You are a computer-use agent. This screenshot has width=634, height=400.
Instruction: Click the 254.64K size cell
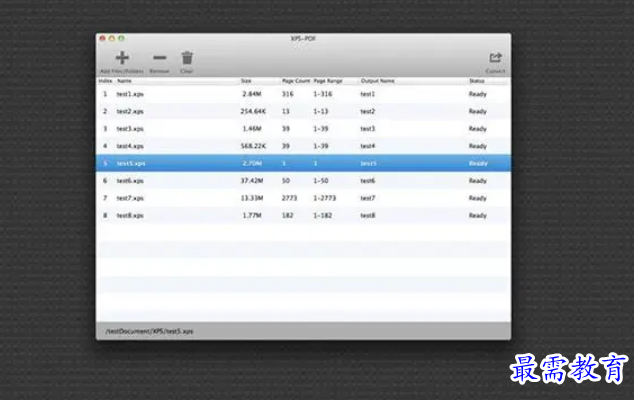253,112
